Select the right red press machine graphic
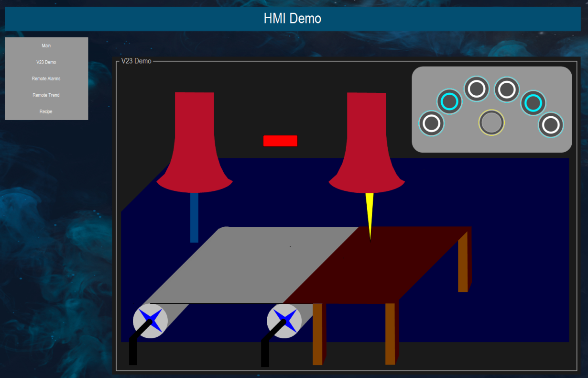The height and width of the screenshot is (378, 588). pyautogui.click(x=367, y=134)
